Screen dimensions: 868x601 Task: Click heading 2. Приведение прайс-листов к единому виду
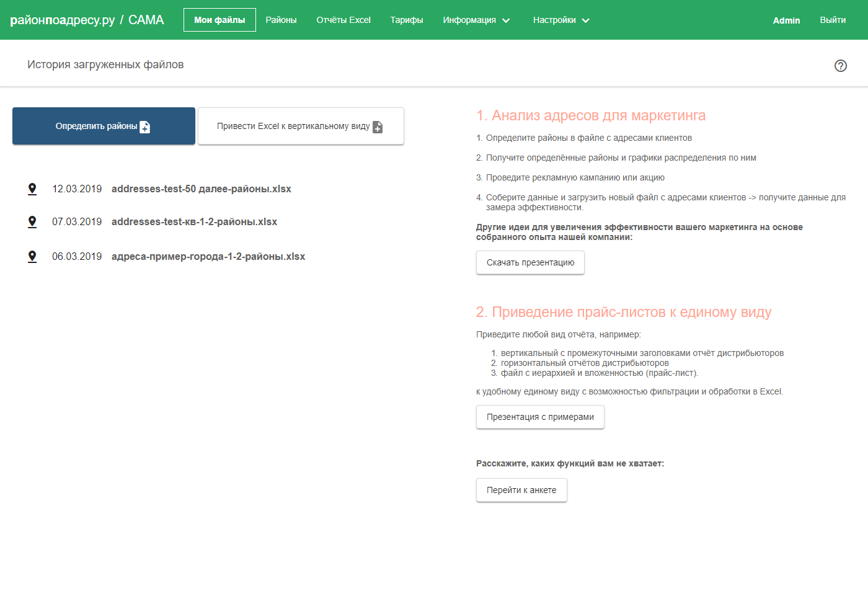624,312
